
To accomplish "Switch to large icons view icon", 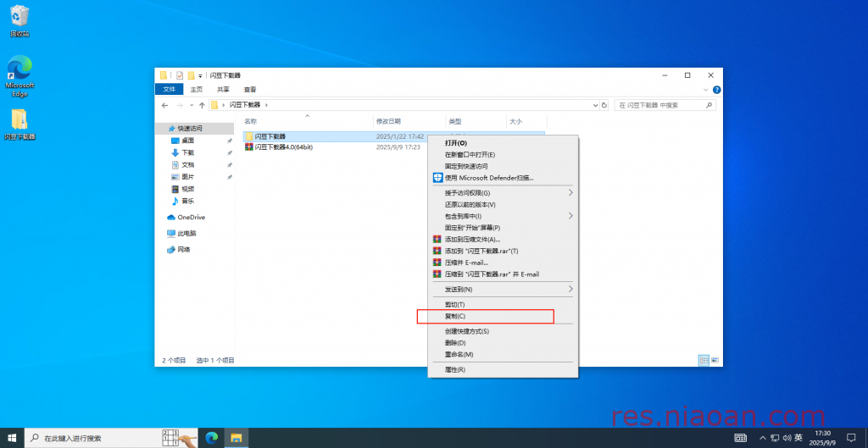I will (714, 360).
